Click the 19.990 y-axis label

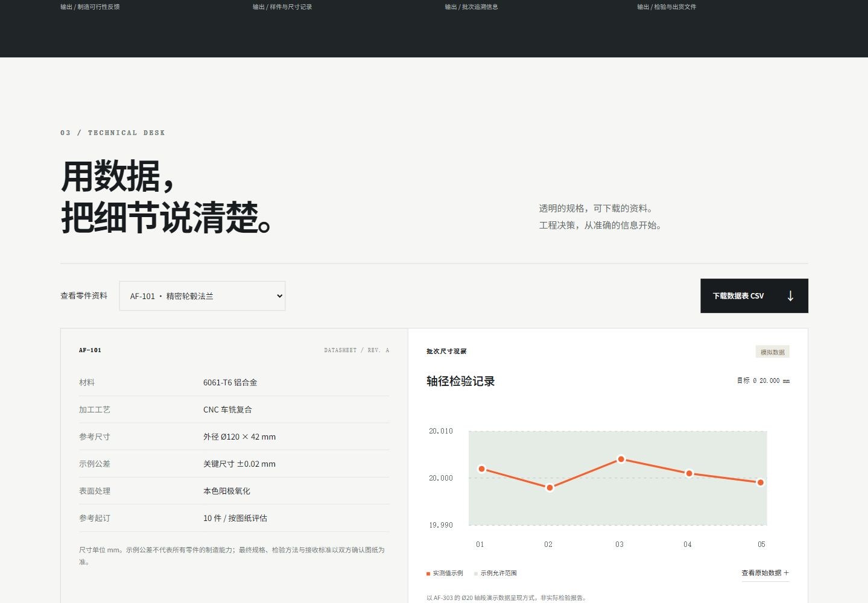click(x=441, y=525)
